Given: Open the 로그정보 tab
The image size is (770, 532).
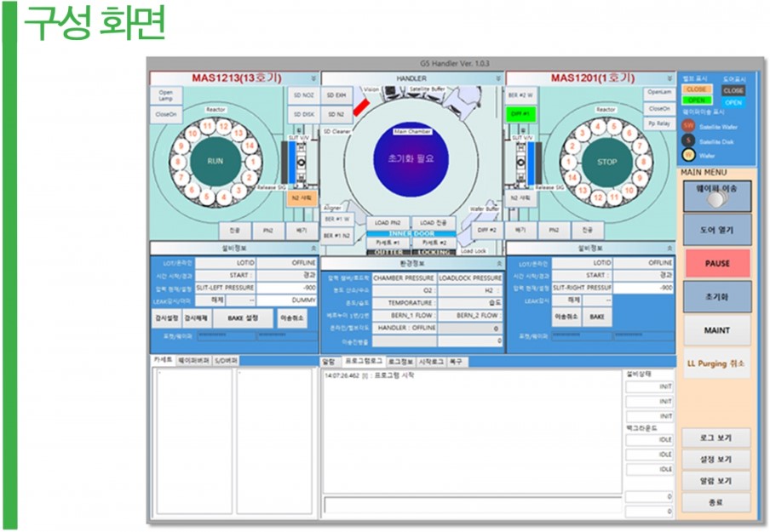Looking at the screenshot, I should [400, 361].
